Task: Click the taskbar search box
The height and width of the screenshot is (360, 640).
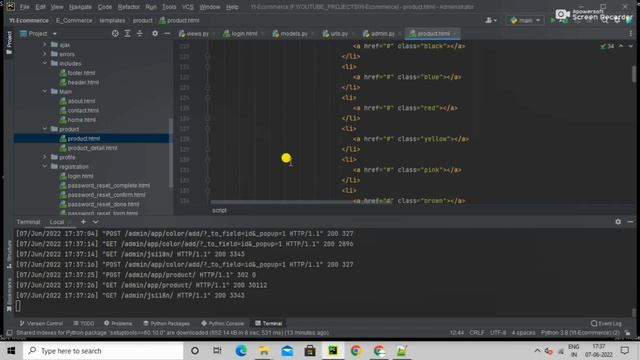Action: (103, 351)
